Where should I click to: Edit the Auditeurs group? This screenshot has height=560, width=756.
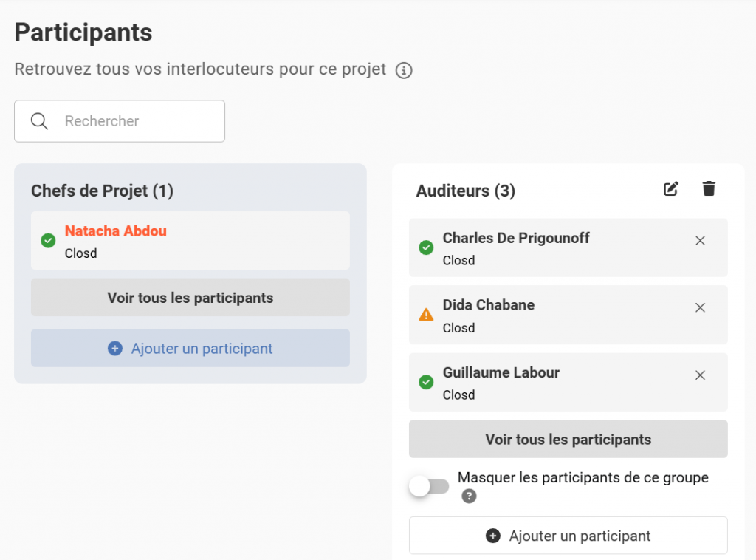(x=670, y=189)
